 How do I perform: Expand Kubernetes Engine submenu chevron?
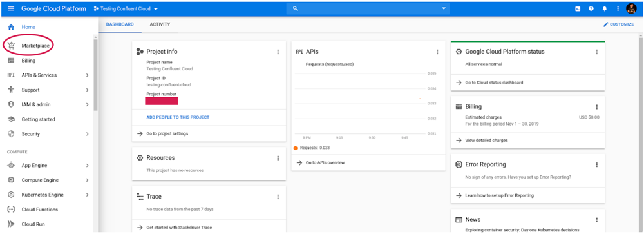pyautogui.click(x=87, y=195)
